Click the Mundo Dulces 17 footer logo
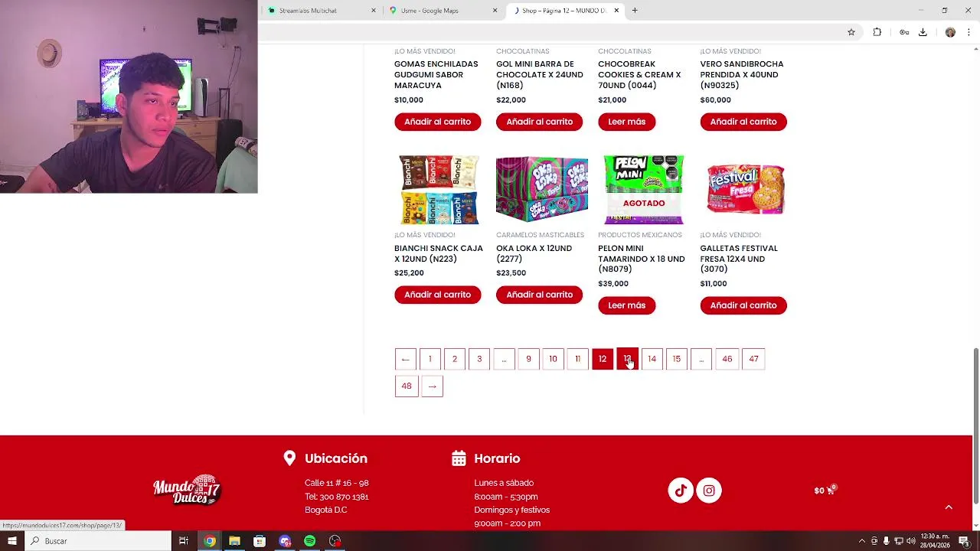980x551 pixels. [187, 491]
